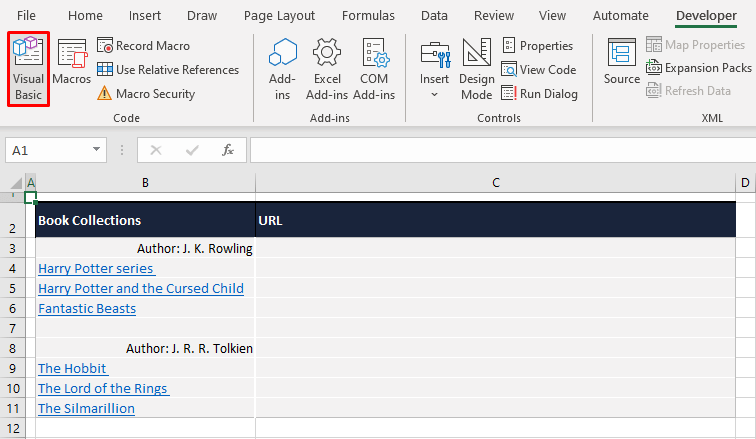This screenshot has height=439, width=756.
Task: Open the Formulas tab
Action: tap(368, 15)
